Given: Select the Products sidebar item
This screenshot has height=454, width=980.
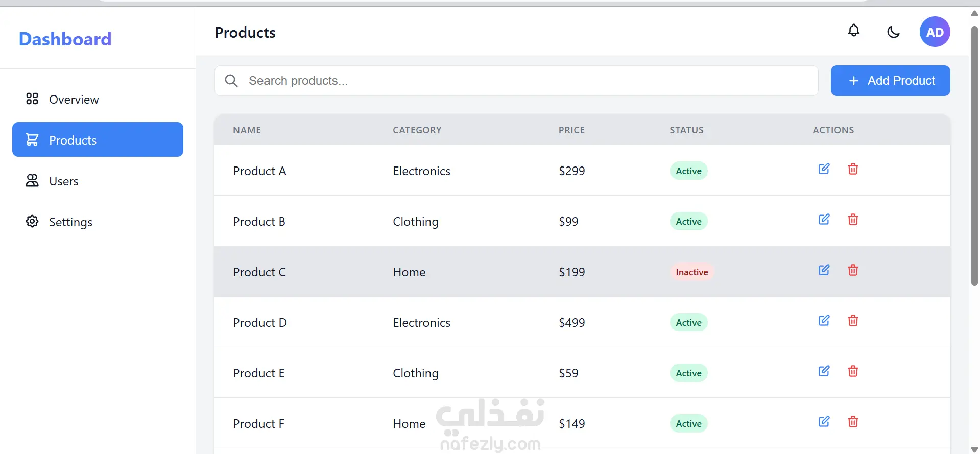Looking at the screenshot, I should click(x=98, y=139).
